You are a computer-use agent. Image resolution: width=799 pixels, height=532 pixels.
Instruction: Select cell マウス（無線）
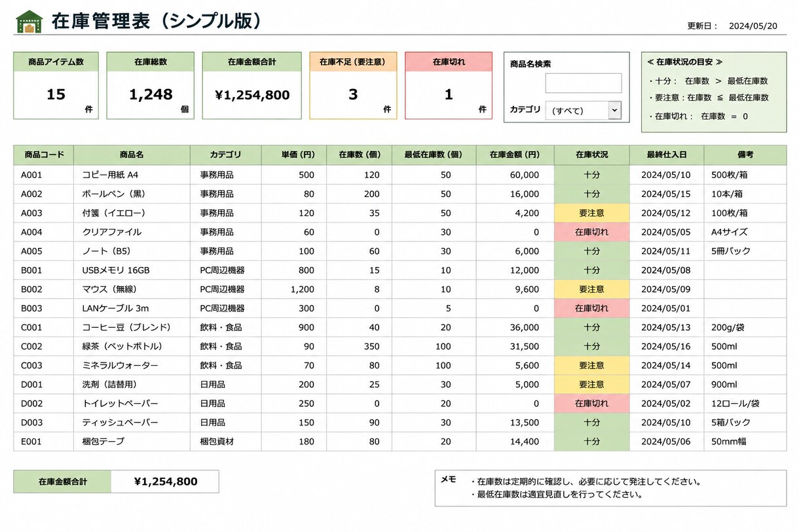(132, 289)
